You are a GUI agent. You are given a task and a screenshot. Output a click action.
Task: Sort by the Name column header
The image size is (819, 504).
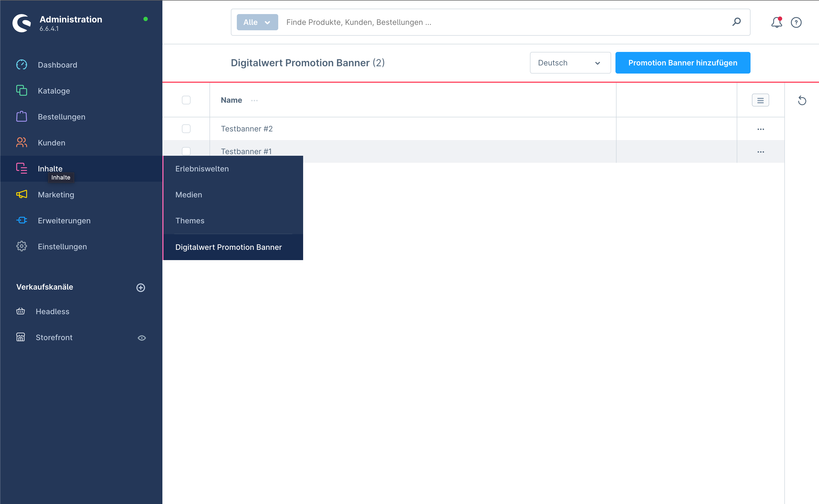coord(231,100)
